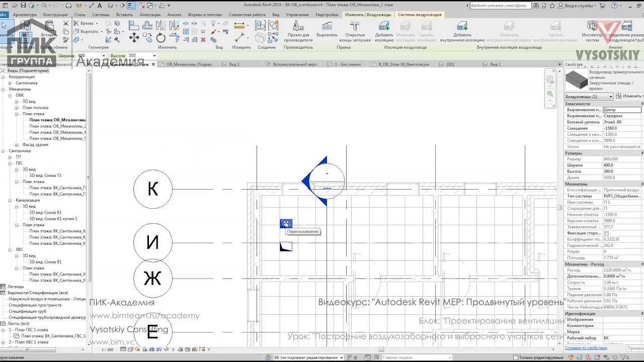Collapse the ХВС node in project browser
The height and width of the screenshot is (362, 644).
click(x=10, y=249)
